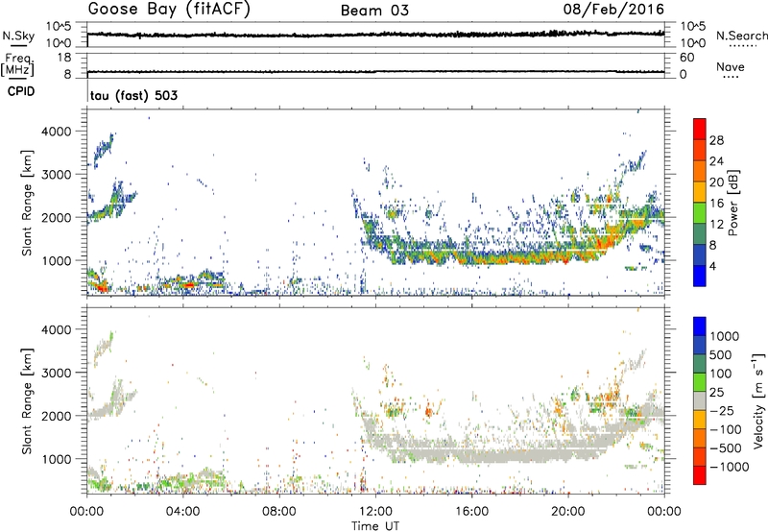Select the "Beam 03" header label
The image size is (768, 532).
pos(374,11)
